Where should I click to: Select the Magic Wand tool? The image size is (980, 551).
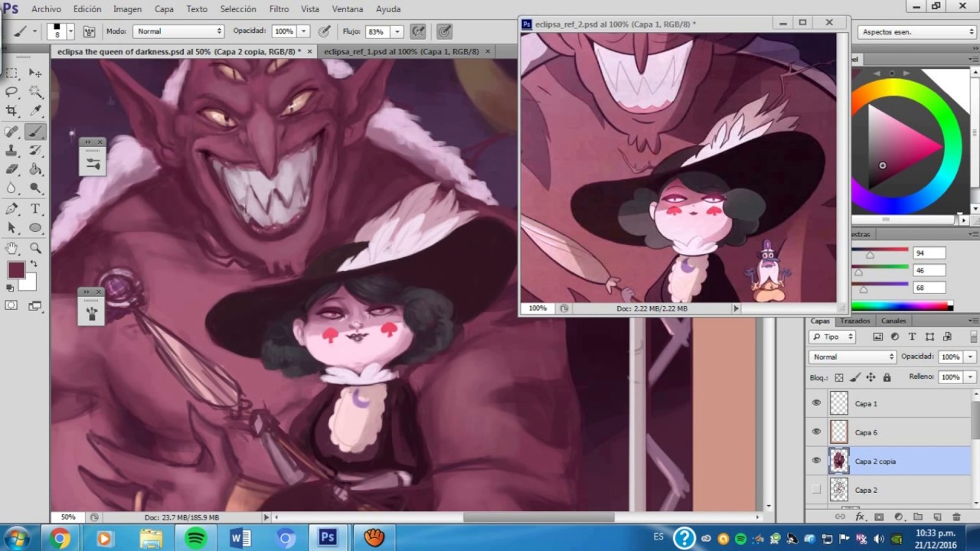35,92
